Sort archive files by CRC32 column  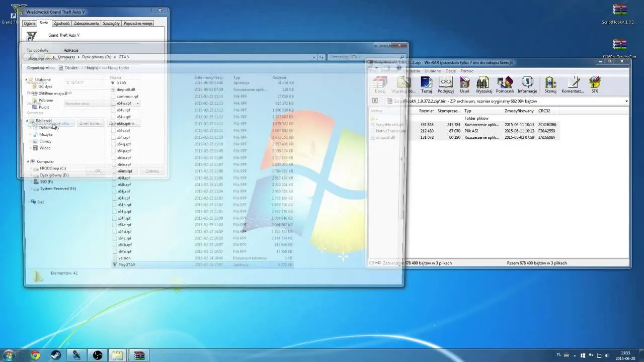tap(544, 111)
